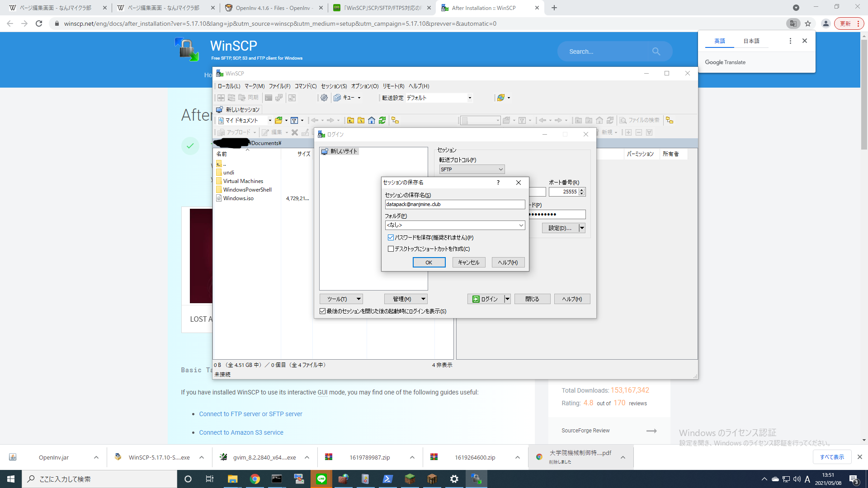Open the folder dropdown showing <なし>
Image resolution: width=868 pixels, height=488 pixels.
(x=455, y=225)
